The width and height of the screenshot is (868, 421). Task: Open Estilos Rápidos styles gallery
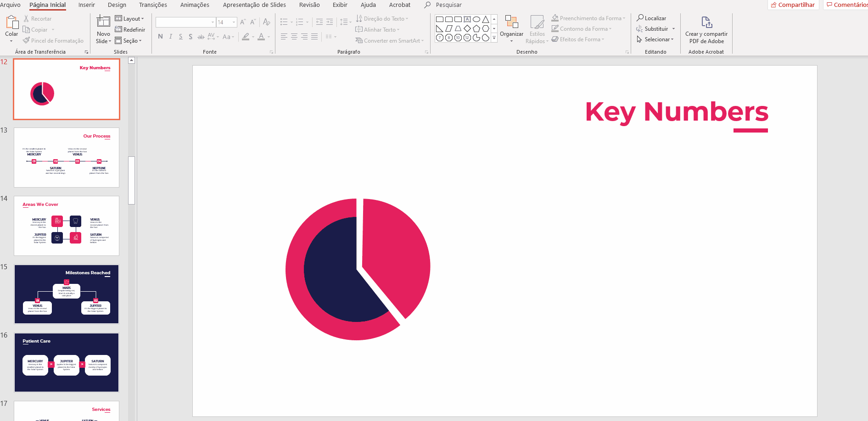(x=537, y=30)
